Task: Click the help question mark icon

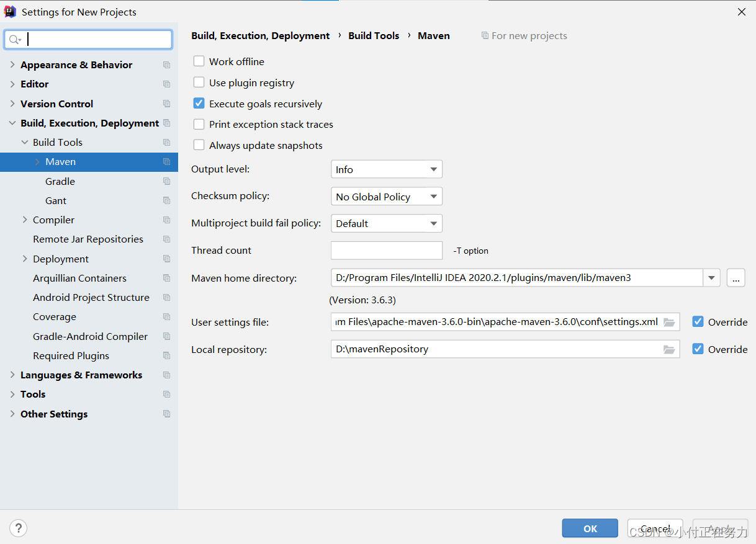Action: coord(19,528)
